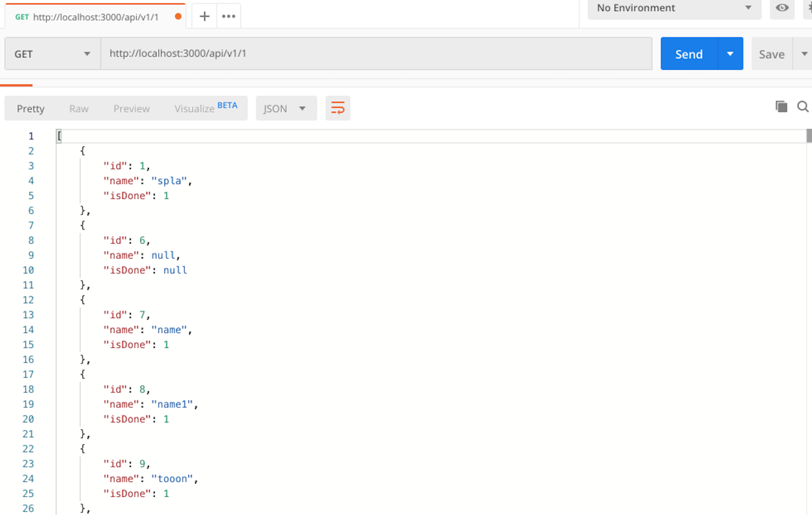
Task: Click the opening bracket on line 1
Action: [x=59, y=136]
